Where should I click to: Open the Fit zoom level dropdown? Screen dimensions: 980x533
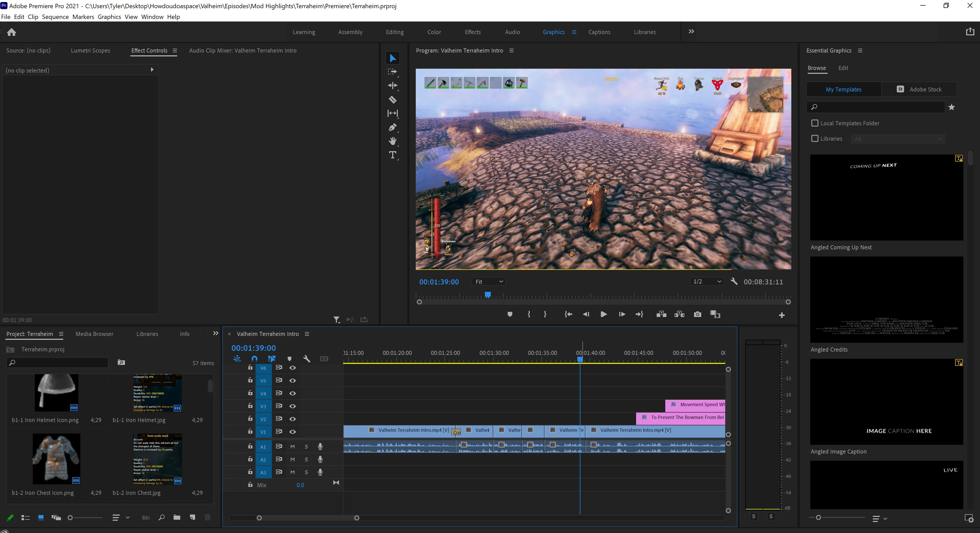(x=489, y=282)
